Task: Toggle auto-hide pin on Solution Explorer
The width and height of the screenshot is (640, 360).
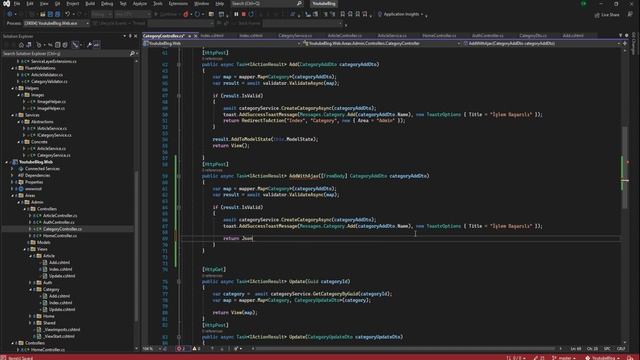Action: (130, 36)
